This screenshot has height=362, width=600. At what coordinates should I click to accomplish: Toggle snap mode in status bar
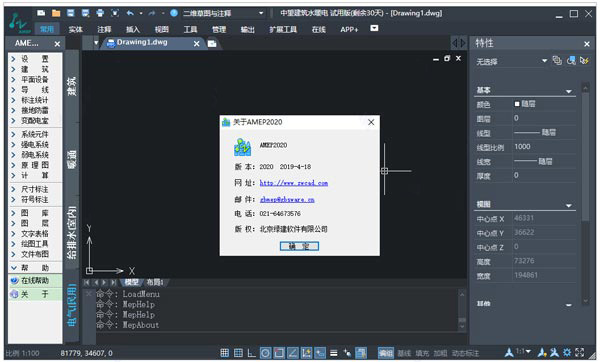point(225,352)
